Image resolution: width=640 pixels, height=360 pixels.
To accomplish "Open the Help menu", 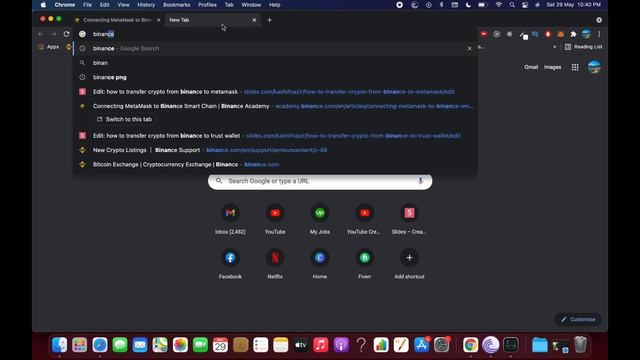I will pyautogui.click(x=274, y=4).
